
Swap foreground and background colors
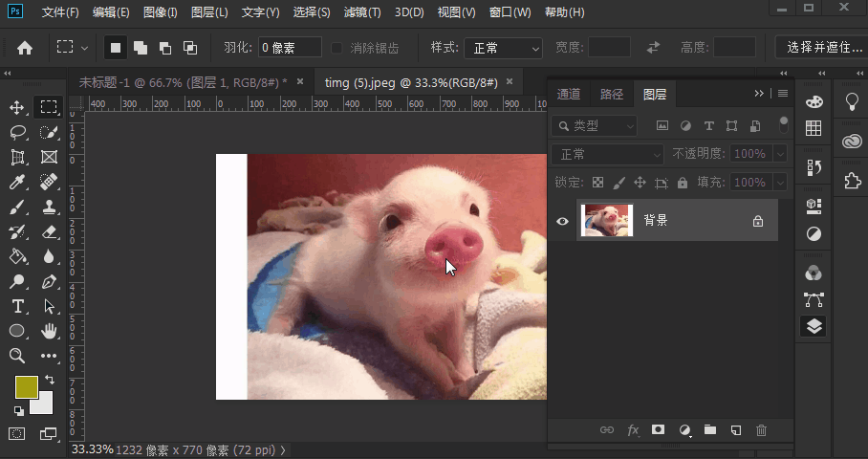[50, 380]
